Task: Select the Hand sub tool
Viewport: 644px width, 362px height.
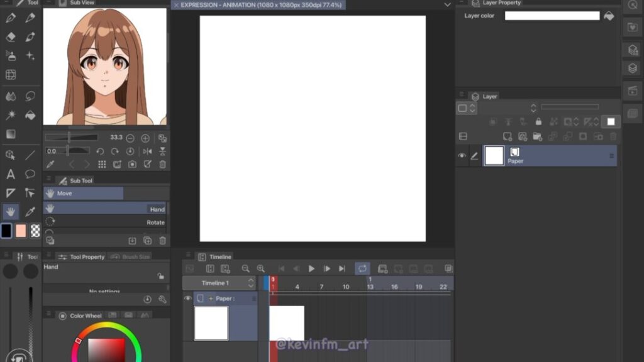Action: pos(104,209)
